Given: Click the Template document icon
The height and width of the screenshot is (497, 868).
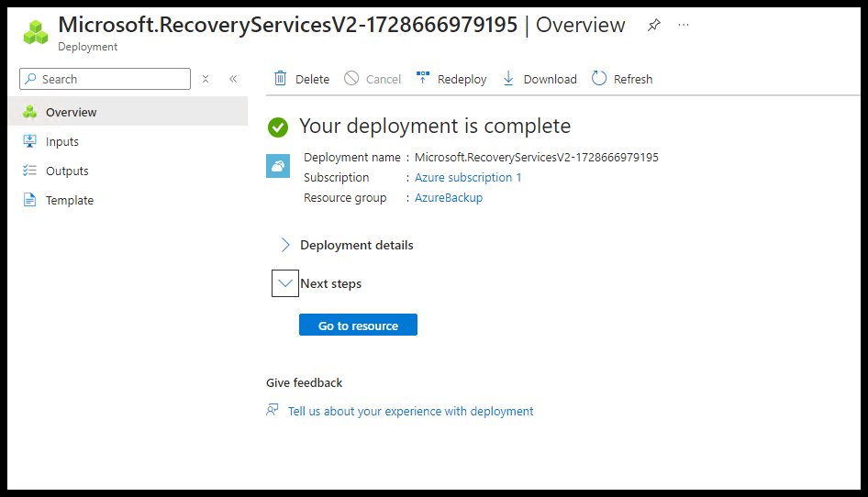Looking at the screenshot, I should [x=30, y=200].
